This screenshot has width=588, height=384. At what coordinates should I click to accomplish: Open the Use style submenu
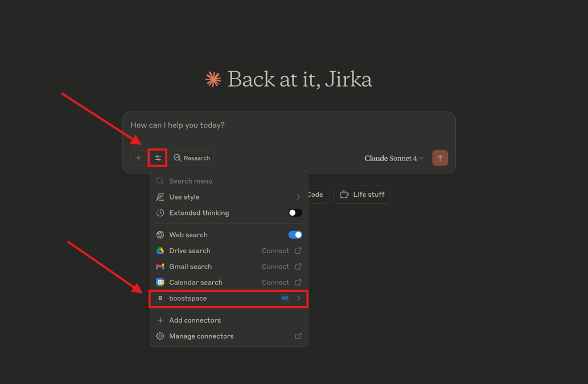[229, 197]
